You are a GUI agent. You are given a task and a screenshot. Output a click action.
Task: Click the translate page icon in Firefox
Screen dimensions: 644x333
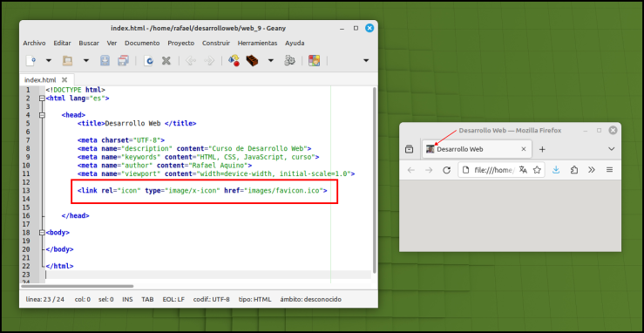[x=523, y=170]
